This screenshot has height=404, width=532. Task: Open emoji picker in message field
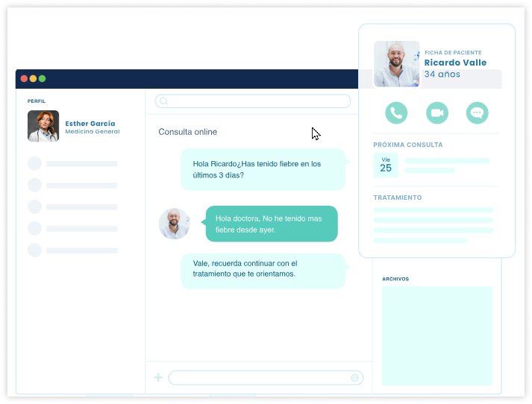coord(354,378)
